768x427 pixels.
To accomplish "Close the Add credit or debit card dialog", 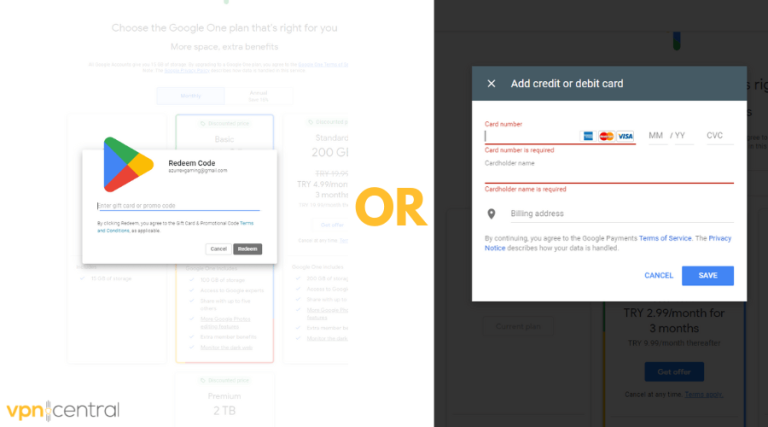I will pos(491,84).
